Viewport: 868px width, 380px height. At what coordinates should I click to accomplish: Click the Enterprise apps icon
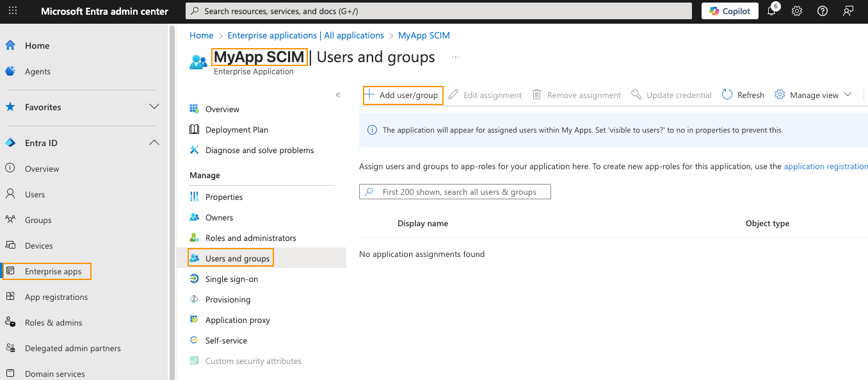click(10, 271)
